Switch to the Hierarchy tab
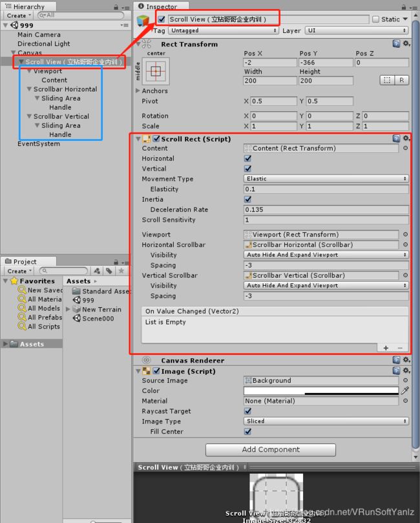The image size is (420, 523). [x=28, y=6]
